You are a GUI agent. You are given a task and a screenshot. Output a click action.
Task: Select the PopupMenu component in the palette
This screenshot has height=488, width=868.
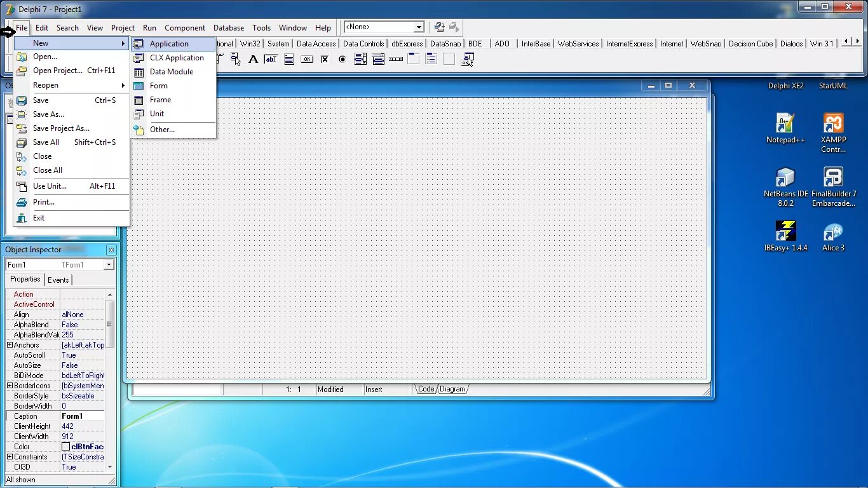(236, 59)
